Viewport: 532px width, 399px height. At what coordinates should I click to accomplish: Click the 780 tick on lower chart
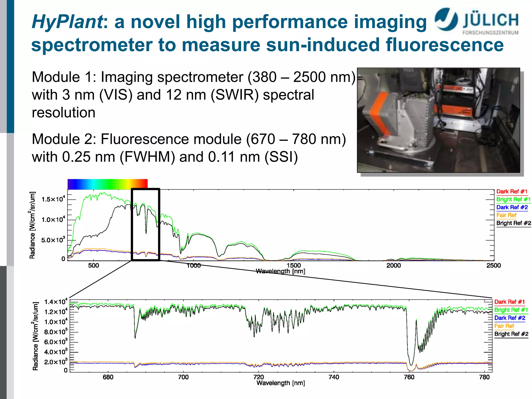click(484, 377)
